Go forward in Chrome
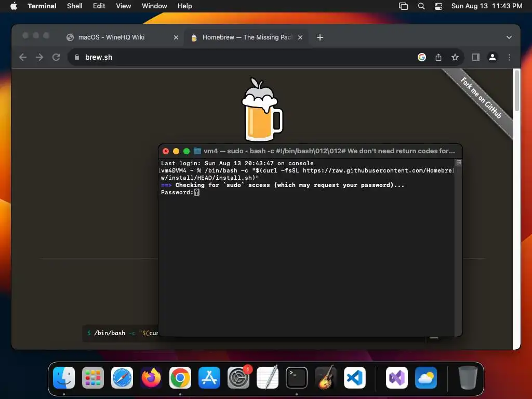This screenshot has height=399, width=532. coord(39,57)
